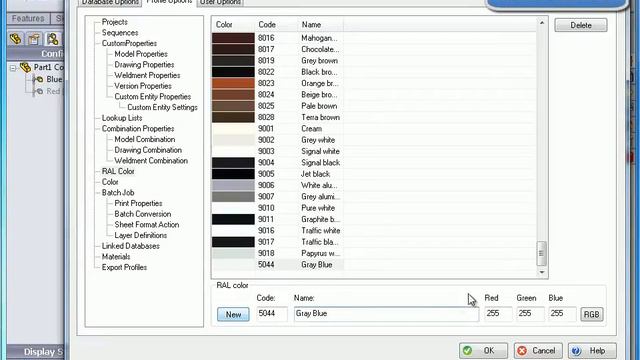This screenshot has height=360, width=640.
Task: Select CustomProperties tree node
Action: tap(129, 43)
